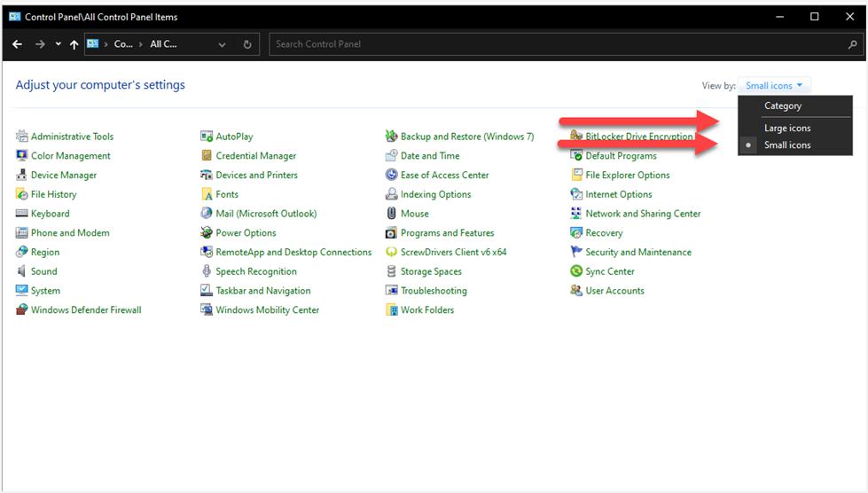Open the View by Small icons dropdown

(x=774, y=86)
